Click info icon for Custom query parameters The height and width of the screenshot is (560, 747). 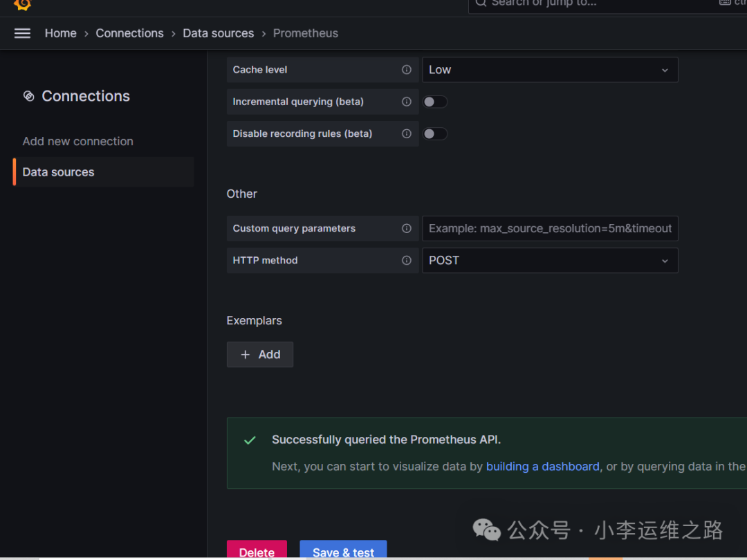pyautogui.click(x=407, y=228)
